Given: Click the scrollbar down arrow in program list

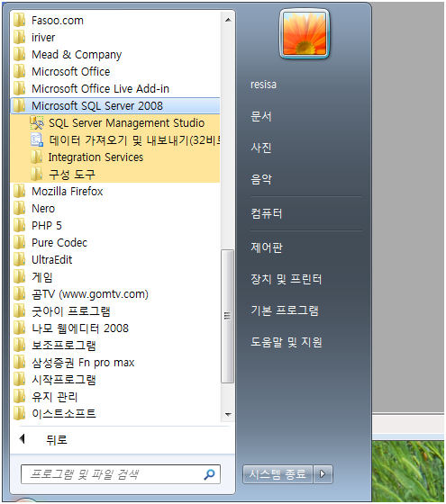Looking at the screenshot, I should tap(228, 414).
